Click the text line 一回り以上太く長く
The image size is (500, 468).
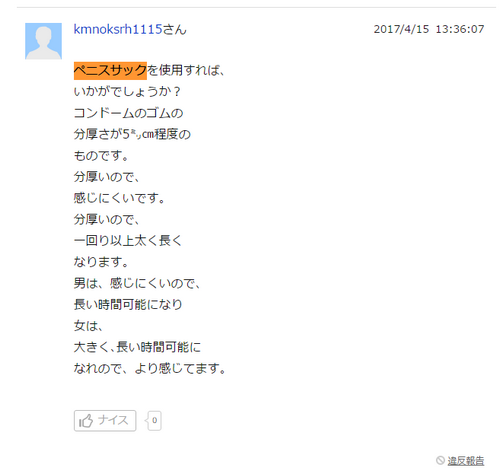point(128,241)
